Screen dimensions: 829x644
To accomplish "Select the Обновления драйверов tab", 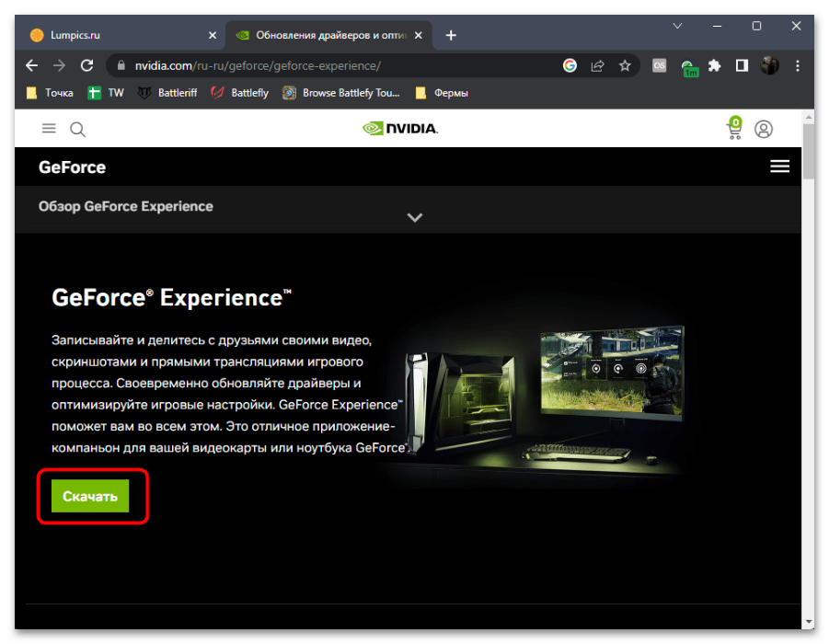I will pyautogui.click(x=328, y=36).
